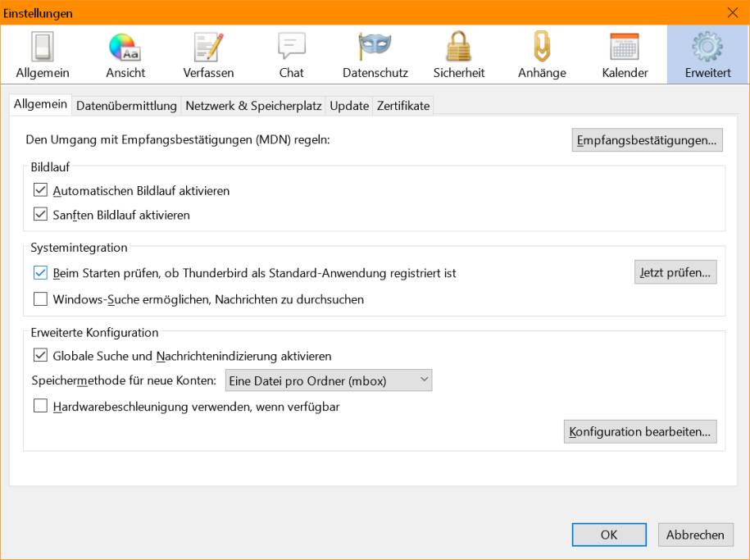Uncheck Sanften Bildlauf aktivieren
This screenshot has height=560, width=750.
point(40,215)
